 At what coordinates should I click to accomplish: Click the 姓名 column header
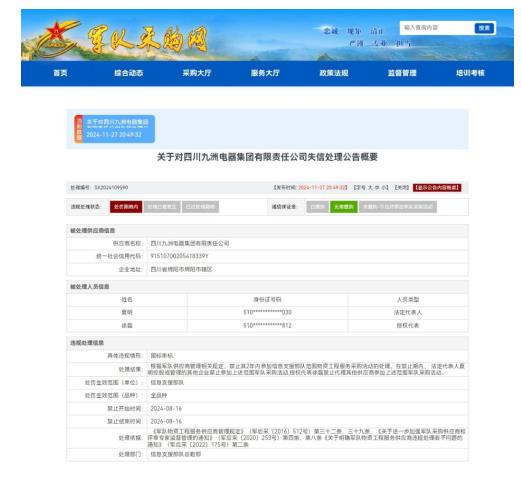point(127,300)
